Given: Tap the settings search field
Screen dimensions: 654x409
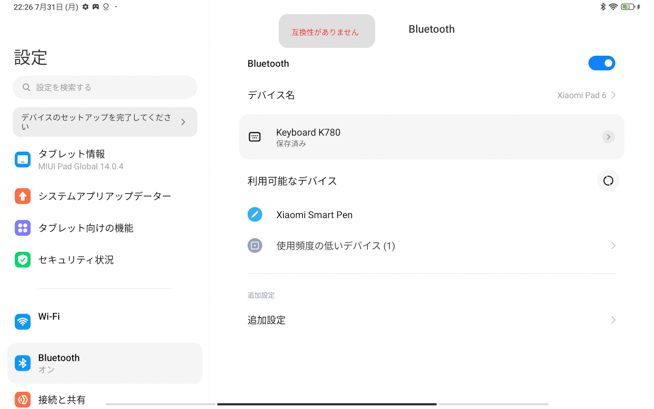Looking at the screenshot, I should pos(105,87).
